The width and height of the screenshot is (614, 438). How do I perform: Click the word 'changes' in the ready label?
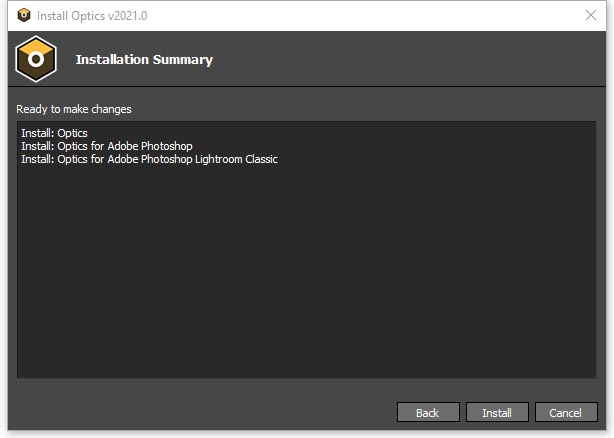point(111,109)
